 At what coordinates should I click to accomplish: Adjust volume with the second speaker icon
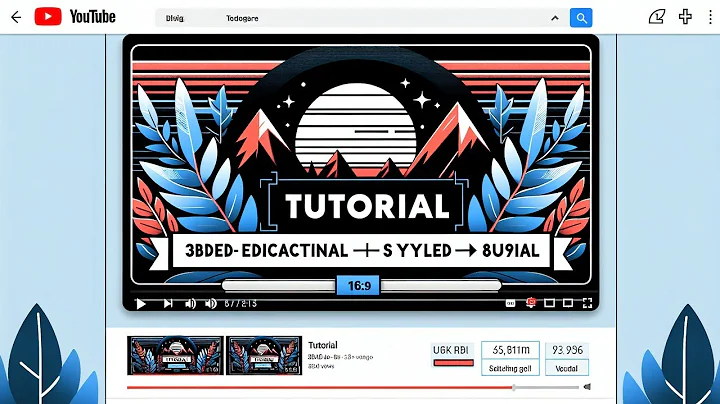tap(210, 303)
